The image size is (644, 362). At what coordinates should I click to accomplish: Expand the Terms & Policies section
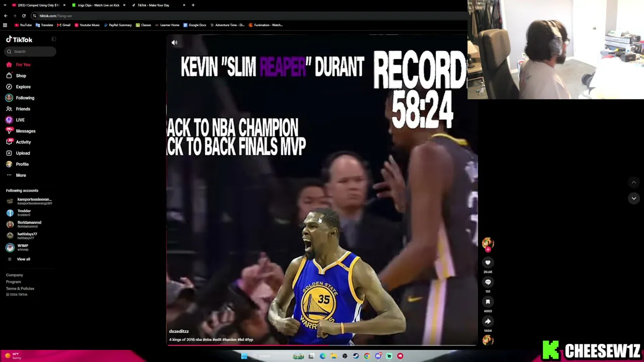pos(20,289)
